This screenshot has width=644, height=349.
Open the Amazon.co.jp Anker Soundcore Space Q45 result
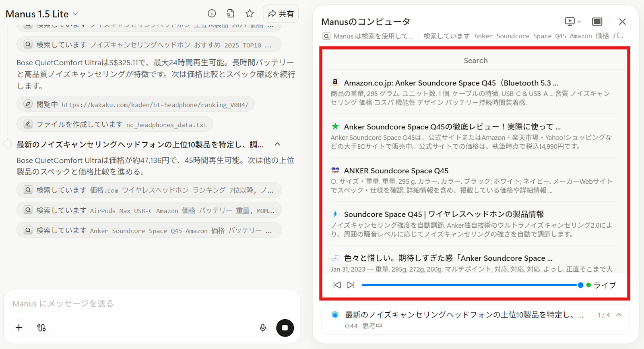point(451,83)
